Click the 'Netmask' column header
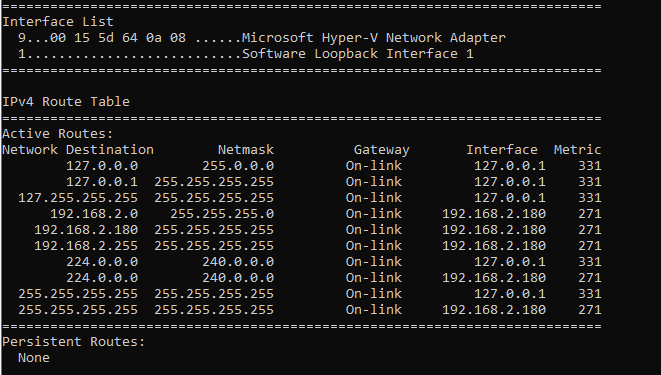 click(246, 150)
